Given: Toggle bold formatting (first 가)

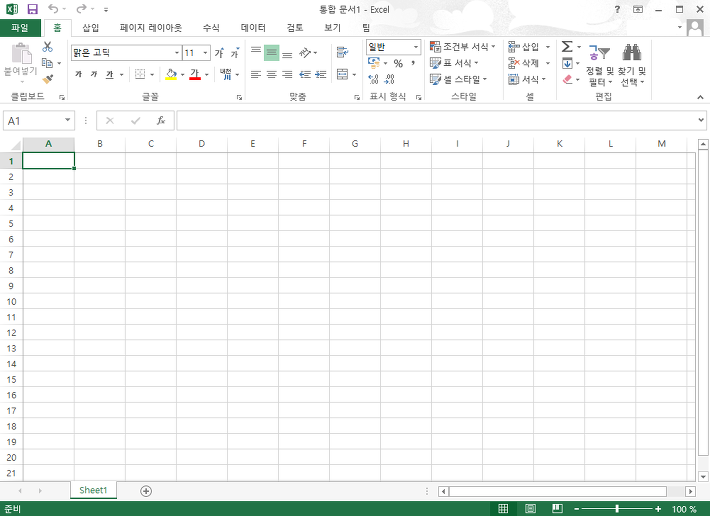Looking at the screenshot, I should [79, 74].
